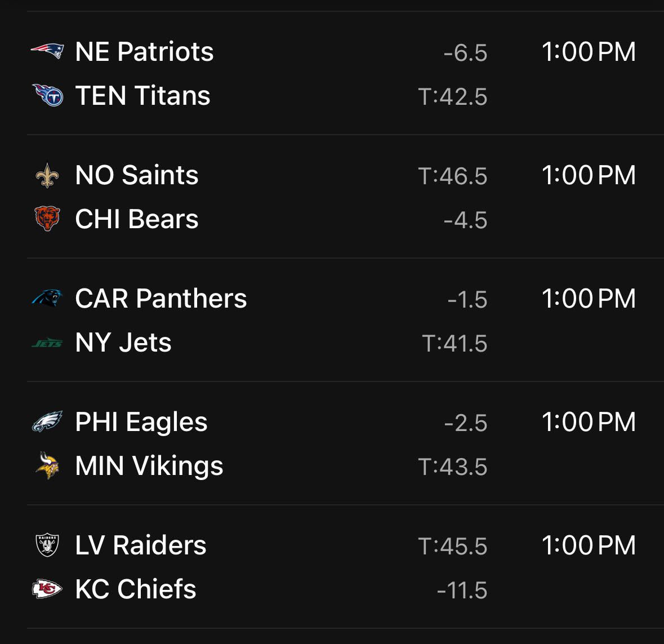Click the New Orleans Saints fleur-de-lis logo
The image size is (664, 644).
[47, 175]
